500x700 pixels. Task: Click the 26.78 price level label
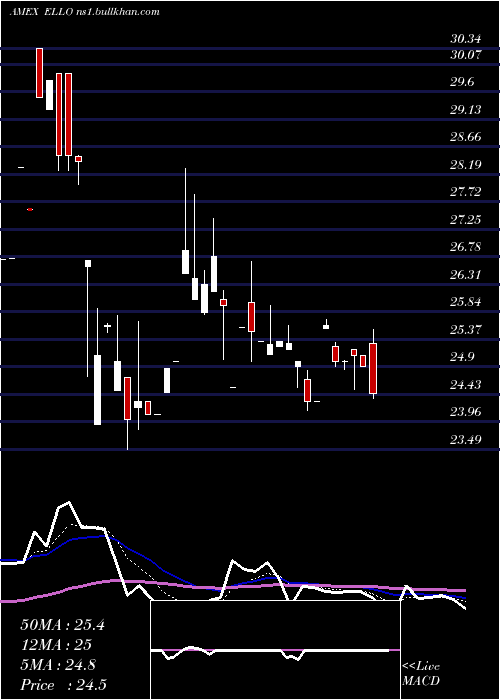466,247
